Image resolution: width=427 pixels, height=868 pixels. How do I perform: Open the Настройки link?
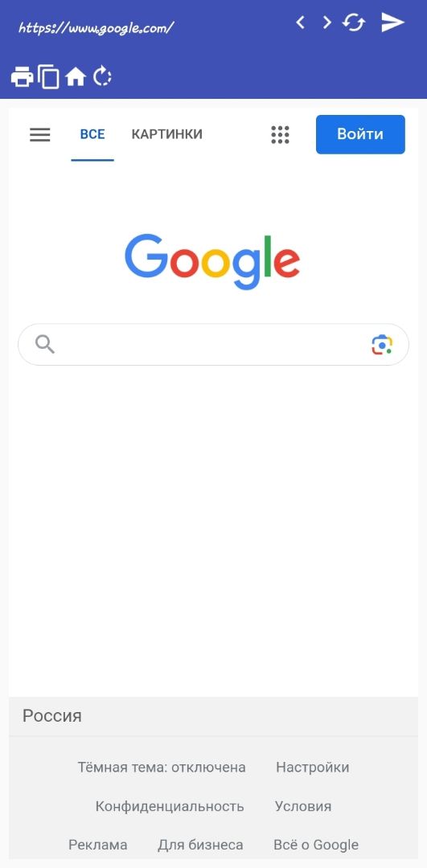coord(312,768)
